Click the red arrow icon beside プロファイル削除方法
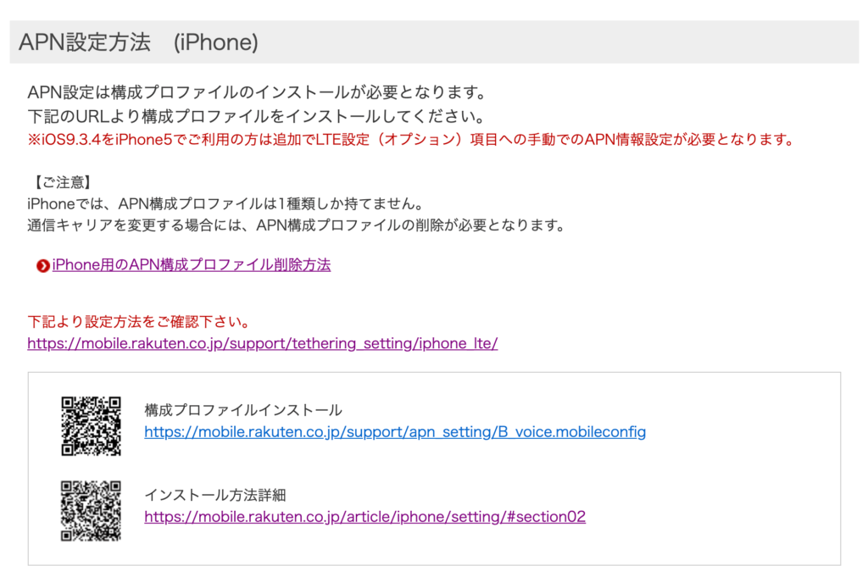 pyautogui.click(x=43, y=266)
